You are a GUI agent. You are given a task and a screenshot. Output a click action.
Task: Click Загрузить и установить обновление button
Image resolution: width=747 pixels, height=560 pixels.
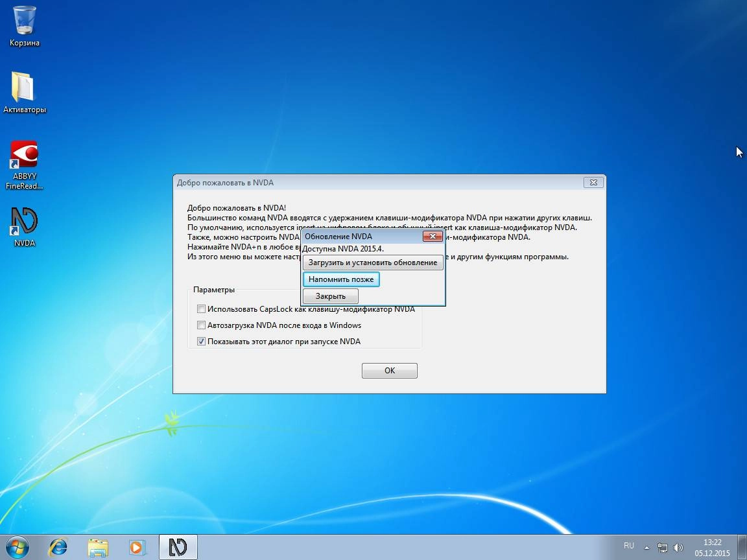click(x=373, y=262)
